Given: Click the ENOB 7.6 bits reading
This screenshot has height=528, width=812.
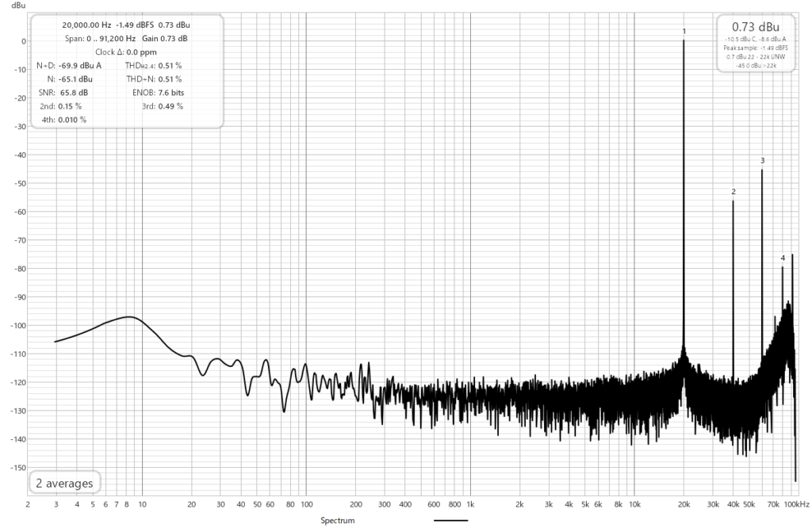Looking at the screenshot, I should click(x=171, y=92).
